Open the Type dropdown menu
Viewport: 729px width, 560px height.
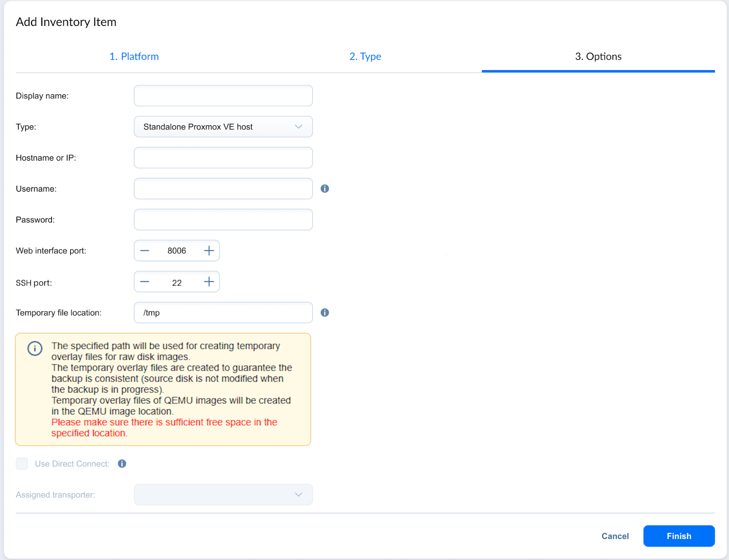click(223, 127)
